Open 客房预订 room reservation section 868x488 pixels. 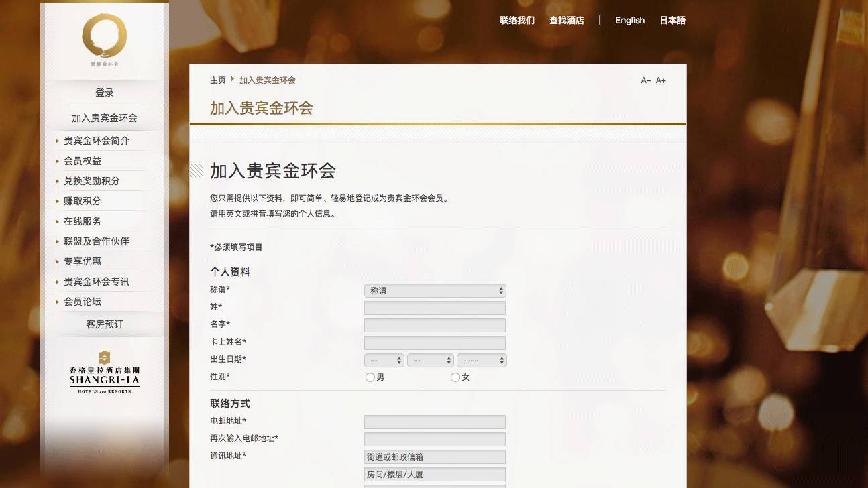tap(103, 324)
